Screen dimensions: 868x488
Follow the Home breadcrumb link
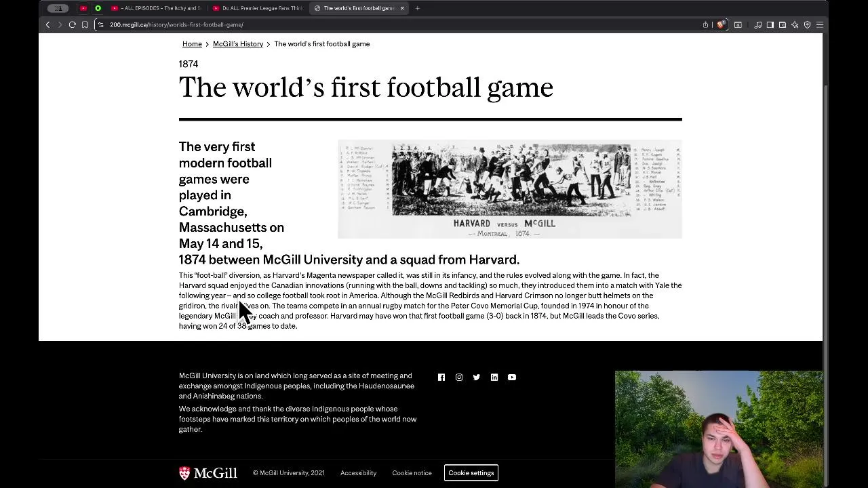pyautogui.click(x=192, y=44)
